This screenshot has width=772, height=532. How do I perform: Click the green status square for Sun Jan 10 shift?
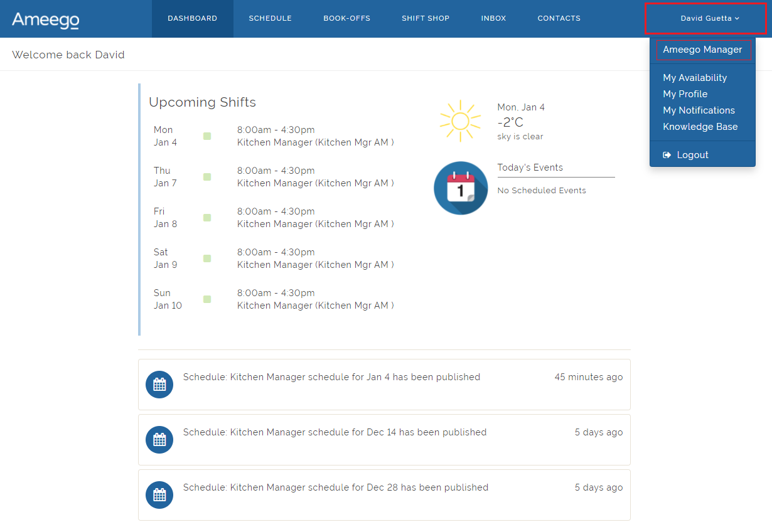click(207, 299)
